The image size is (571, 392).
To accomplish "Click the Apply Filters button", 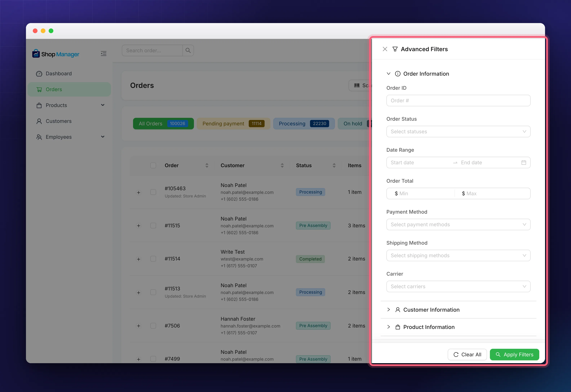I will pos(514,354).
